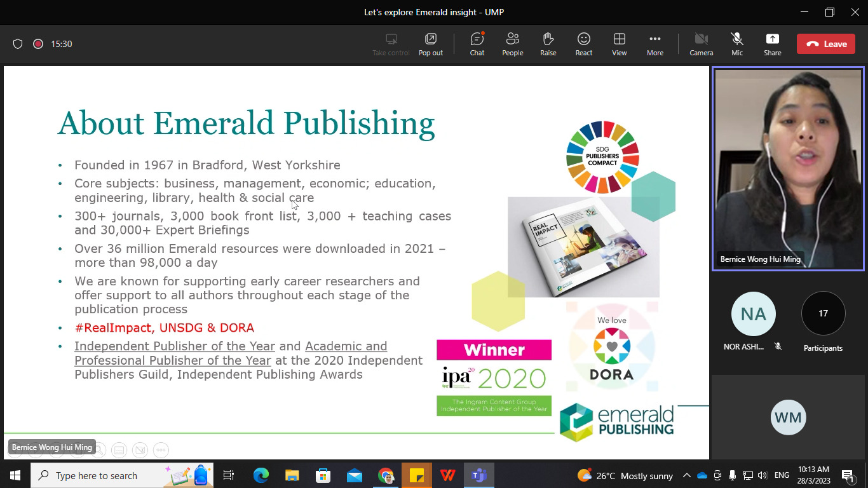Click the microphone tray icon

pyautogui.click(x=733, y=475)
